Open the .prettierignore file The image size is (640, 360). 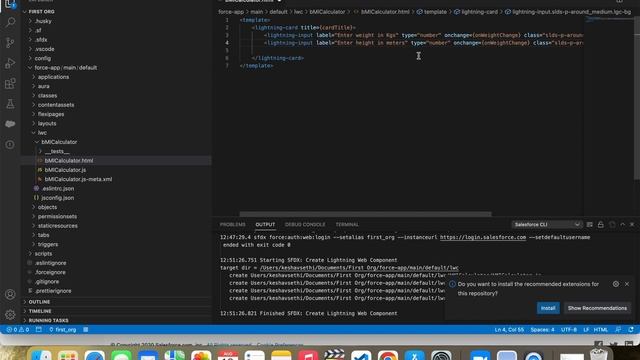[53, 291]
